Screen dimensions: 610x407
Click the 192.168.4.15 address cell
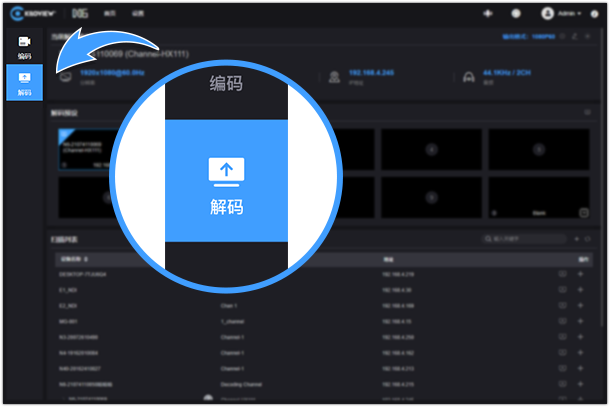pos(396,322)
